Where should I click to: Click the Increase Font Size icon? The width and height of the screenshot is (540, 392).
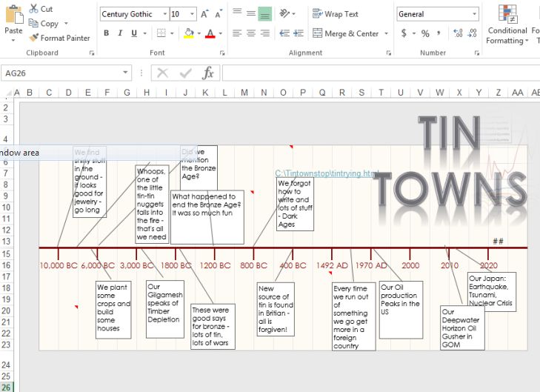204,14
